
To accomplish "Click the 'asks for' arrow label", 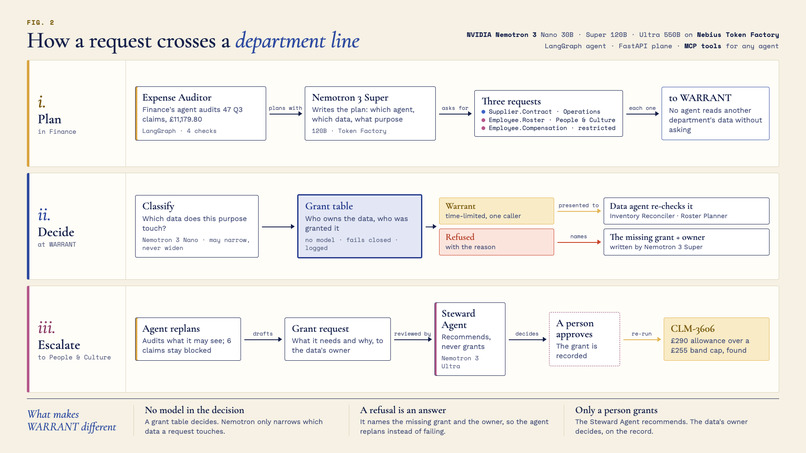I will pos(455,108).
